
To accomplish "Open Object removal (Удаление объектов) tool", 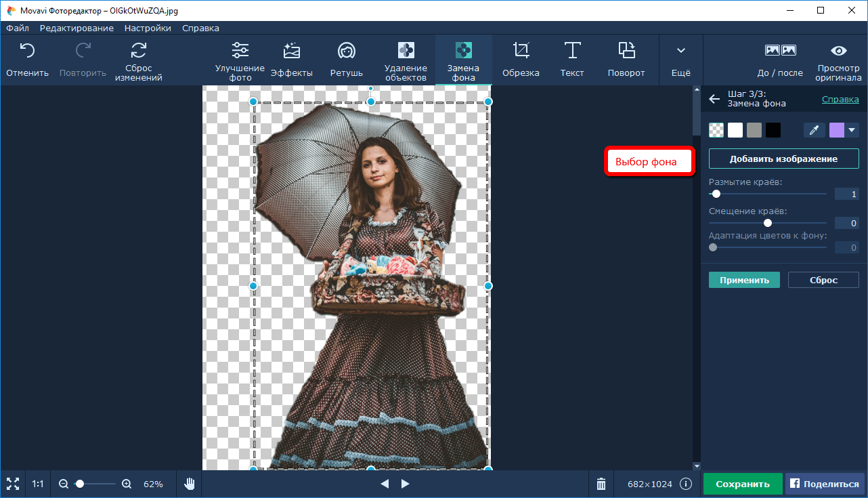I will click(x=406, y=51).
